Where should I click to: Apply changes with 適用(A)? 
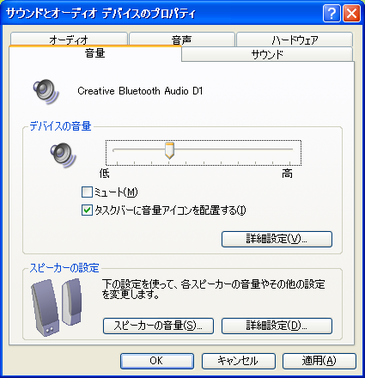coord(319,361)
